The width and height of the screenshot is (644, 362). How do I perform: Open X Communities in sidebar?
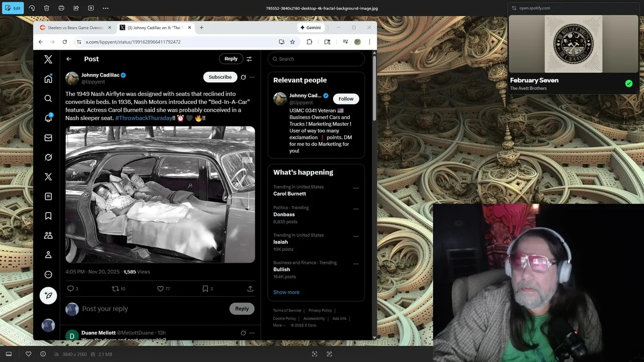point(48,235)
